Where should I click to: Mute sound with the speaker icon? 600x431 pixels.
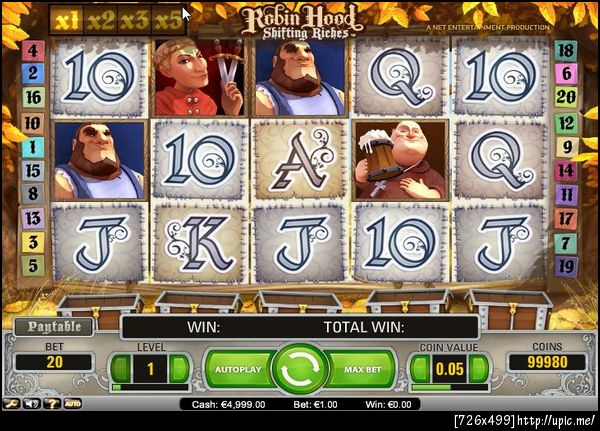coord(32,404)
